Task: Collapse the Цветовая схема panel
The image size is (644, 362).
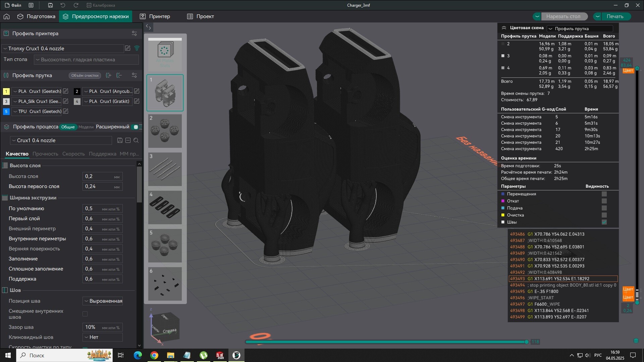Action: click(x=503, y=28)
